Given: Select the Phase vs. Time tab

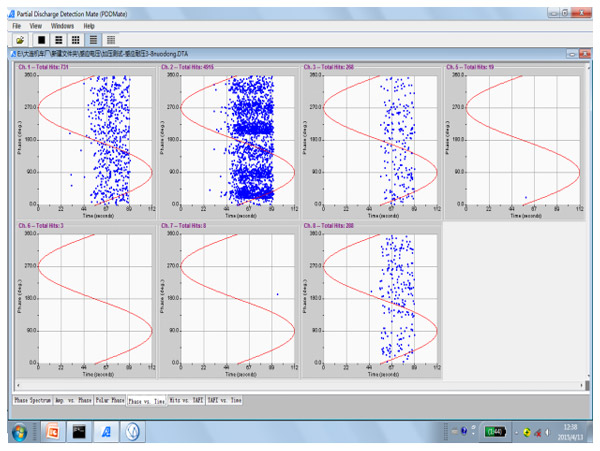Looking at the screenshot, I should pyautogui.click(x=147, y=401).
